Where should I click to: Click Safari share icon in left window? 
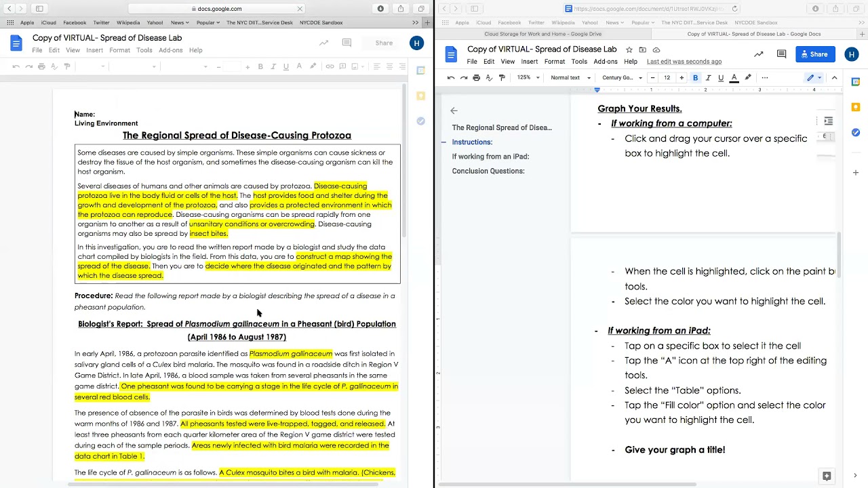point(401,9)
